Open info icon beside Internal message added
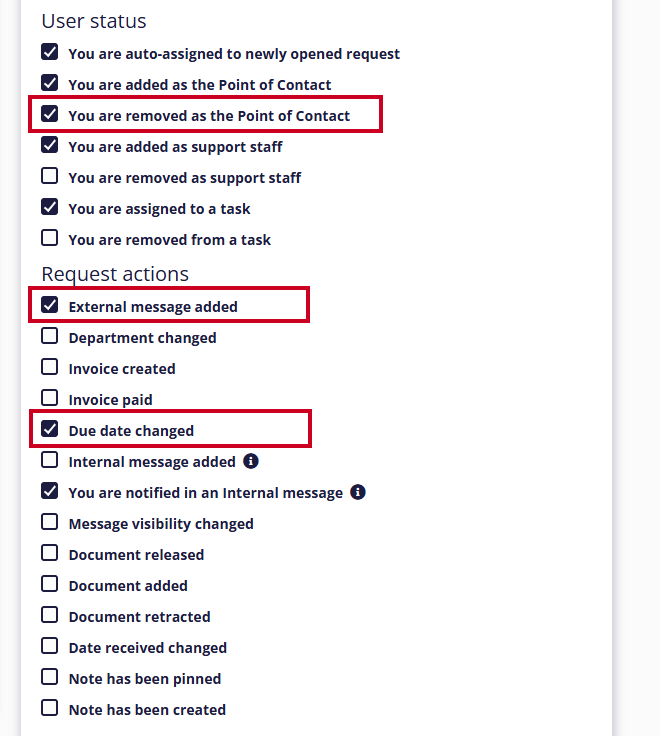Viewport: 660px width, 736px height. tap(251, 461)
